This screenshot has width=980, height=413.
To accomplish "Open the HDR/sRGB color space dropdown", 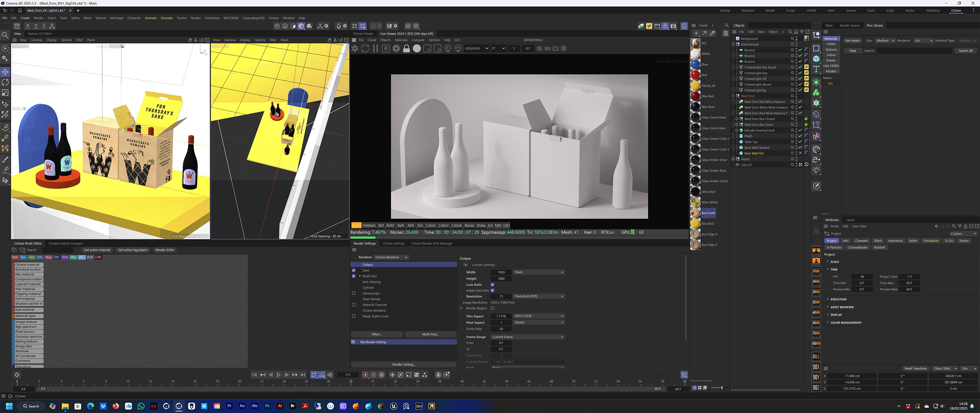I will (x=476, y=49).
